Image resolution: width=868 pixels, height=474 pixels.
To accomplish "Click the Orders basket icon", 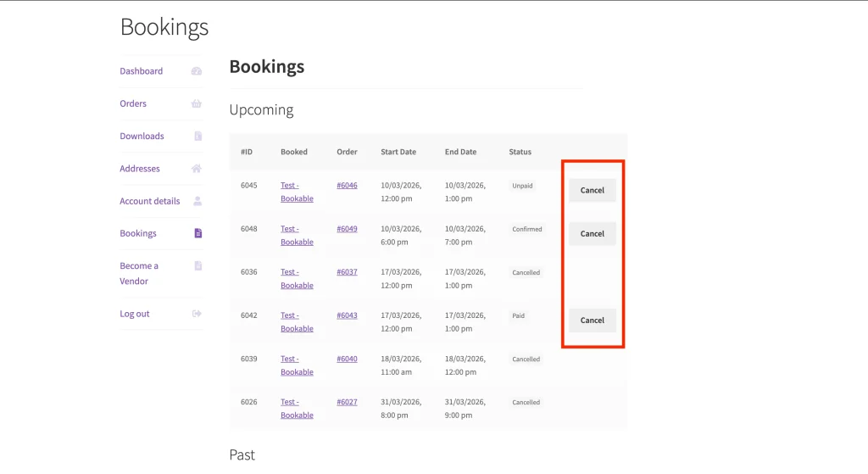I will (x=197, y=103).
